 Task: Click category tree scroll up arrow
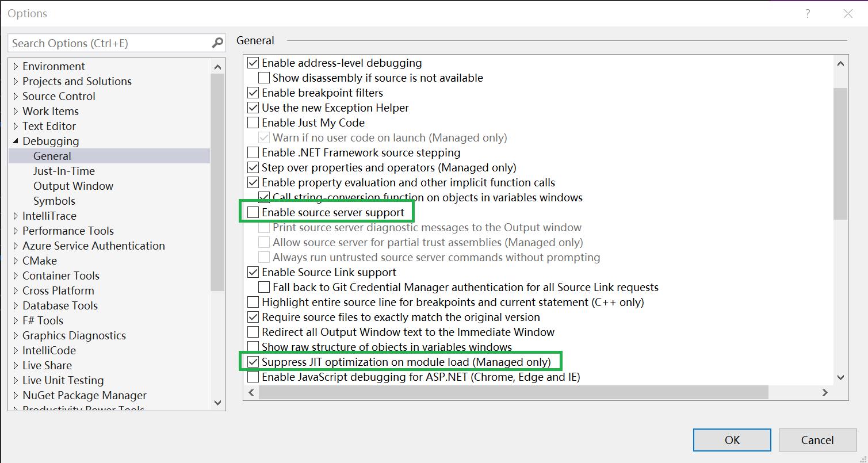[217, 67]
